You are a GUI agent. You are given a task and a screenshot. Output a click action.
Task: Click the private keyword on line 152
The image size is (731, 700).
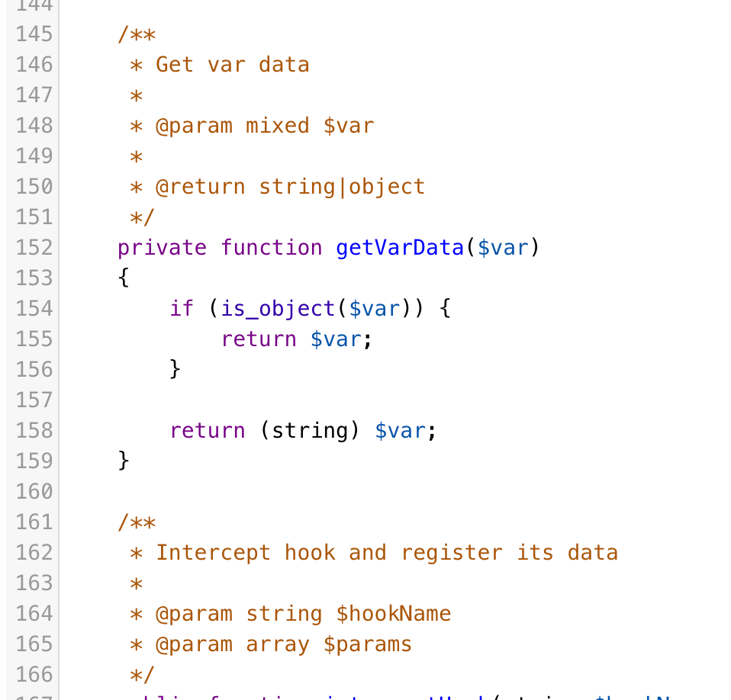[x=162, y=248]
